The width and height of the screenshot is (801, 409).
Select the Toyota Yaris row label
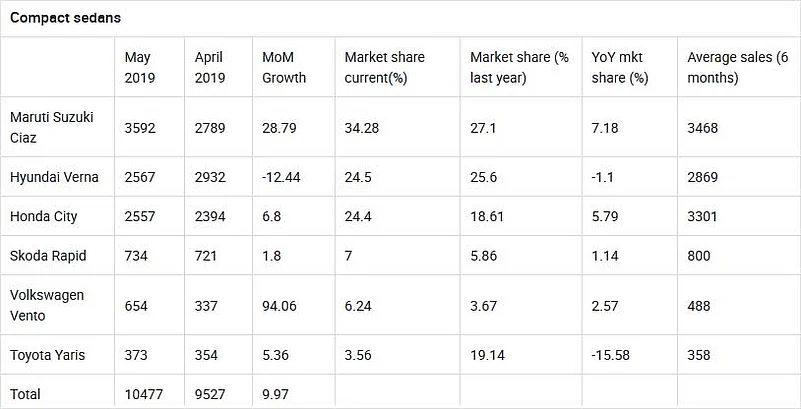tap(48, 353)
